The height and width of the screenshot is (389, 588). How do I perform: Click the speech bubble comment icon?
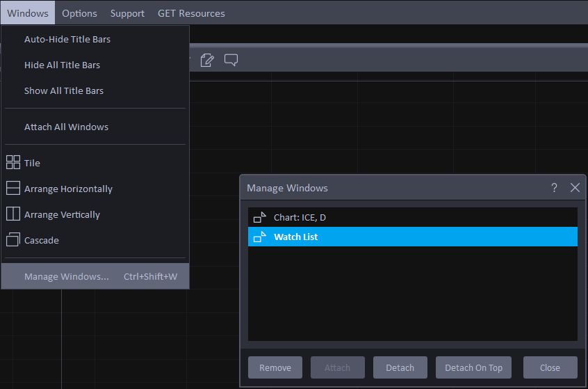pyautogui.click(x=231, y=60)
